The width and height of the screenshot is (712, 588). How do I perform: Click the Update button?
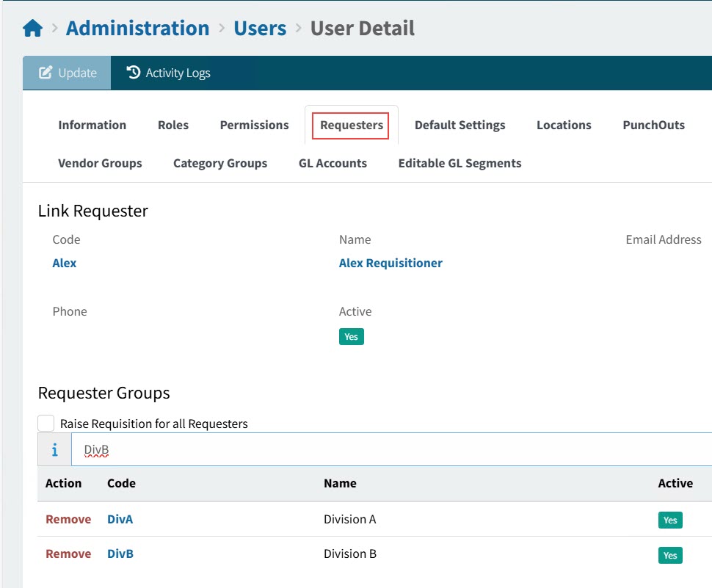[67, 73]
